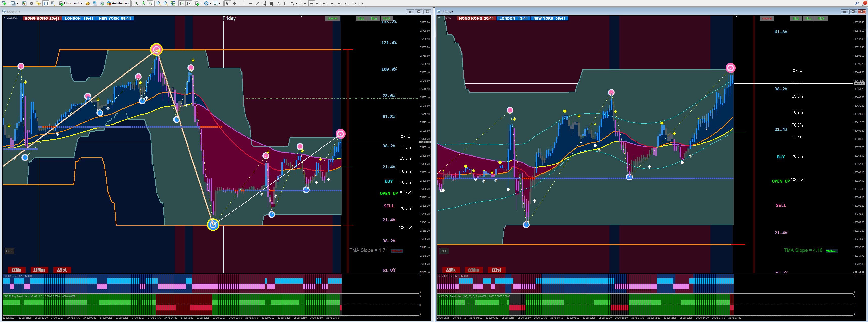The height and width of the screenshot is (322, 868).
Task: Select the crosshair tool
Action: [x=234, y=3]
